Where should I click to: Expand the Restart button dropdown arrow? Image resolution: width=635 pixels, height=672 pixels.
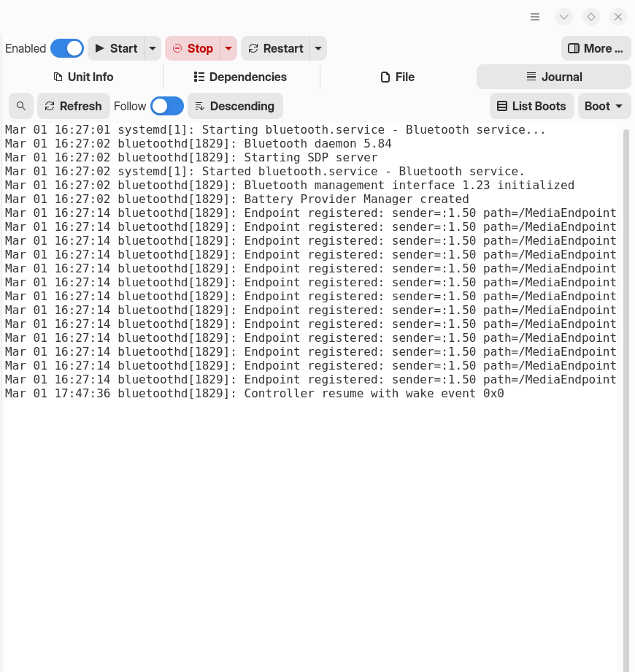click(317, 48)
